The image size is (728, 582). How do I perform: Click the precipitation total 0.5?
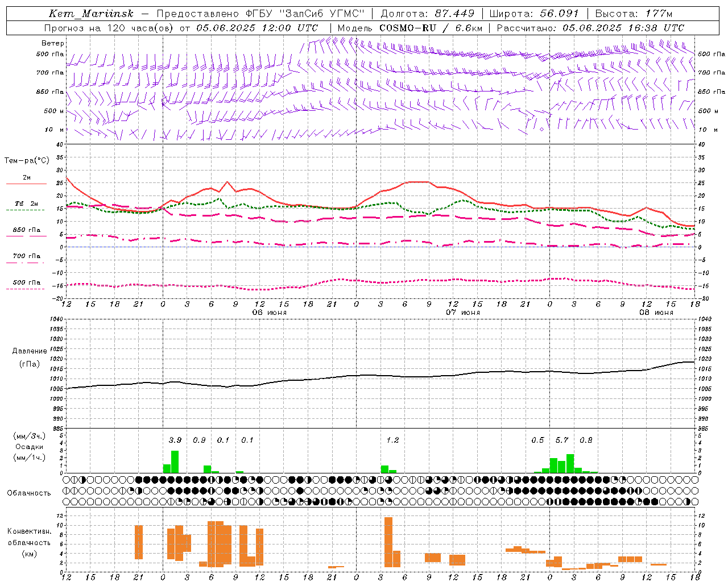[x=537, y=440]
